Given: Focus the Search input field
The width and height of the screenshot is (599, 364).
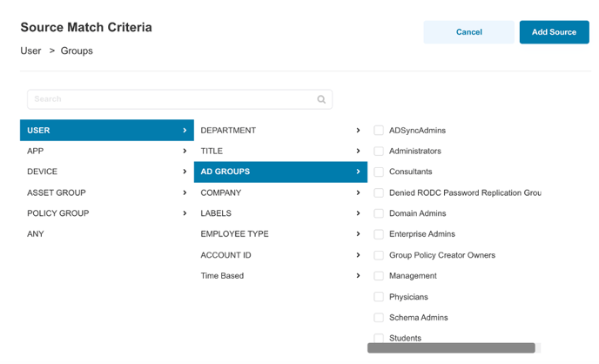Looking at the screenshot, I should click(170, 99).
